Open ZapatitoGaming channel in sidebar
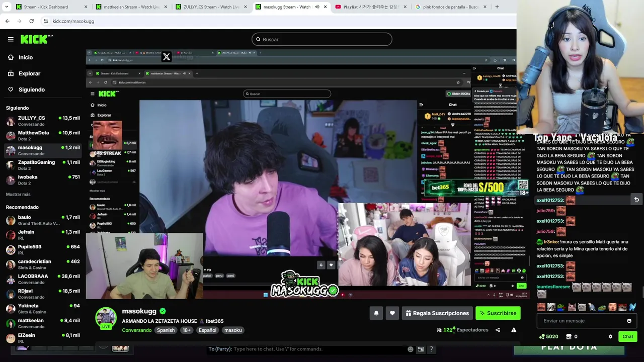This screenshot has height=362, width=644. (43, 165)
